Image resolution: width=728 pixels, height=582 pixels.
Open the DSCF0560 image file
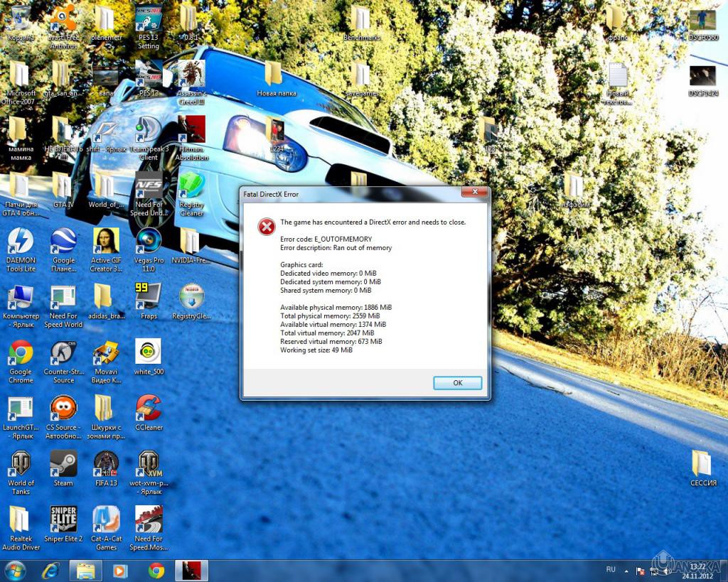click(x=703, y=24)
